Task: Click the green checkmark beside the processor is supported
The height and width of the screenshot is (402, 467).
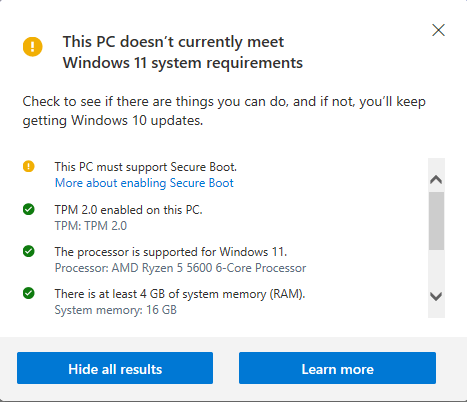Action: pyautogui.click(x=29, y=251)
